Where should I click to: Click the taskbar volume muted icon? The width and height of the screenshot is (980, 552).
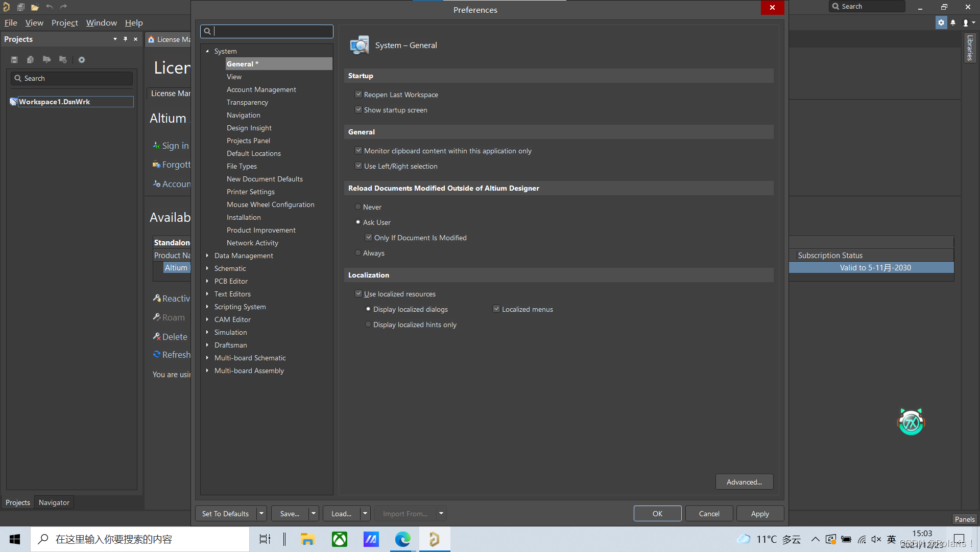click(x=876, y=539)
